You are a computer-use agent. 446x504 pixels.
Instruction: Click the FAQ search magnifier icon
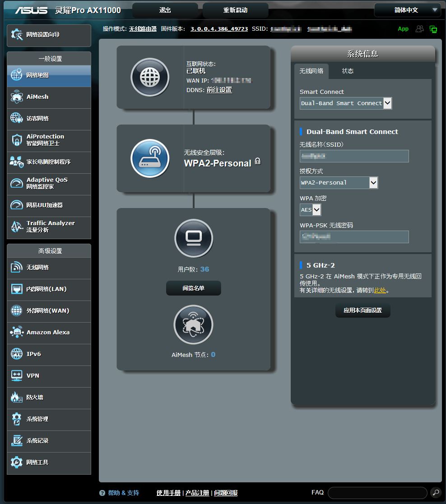[x=436, y=492]
